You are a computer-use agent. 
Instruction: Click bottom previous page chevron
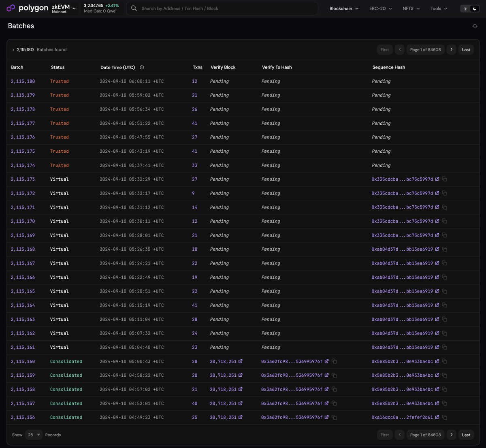click(x=400, y=435)
